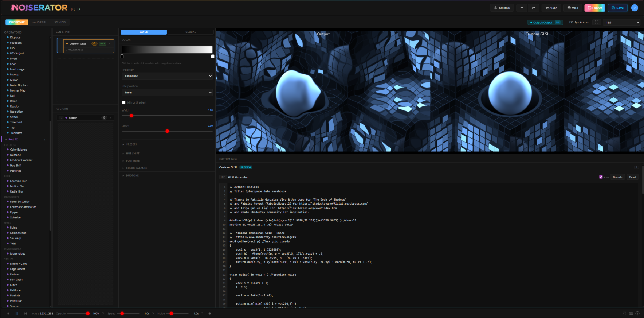The width and height of the screenshot is (644, 318).
Task: Click the white gradient stop swatch
Action: click(213, 56)
